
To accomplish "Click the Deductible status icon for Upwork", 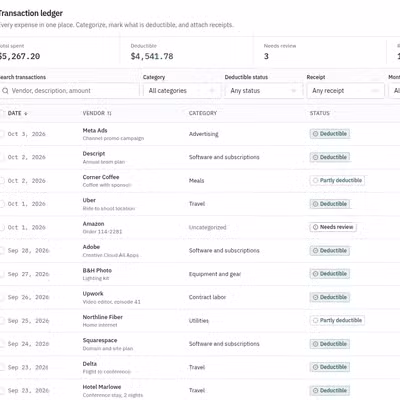I will pos(315,297).
